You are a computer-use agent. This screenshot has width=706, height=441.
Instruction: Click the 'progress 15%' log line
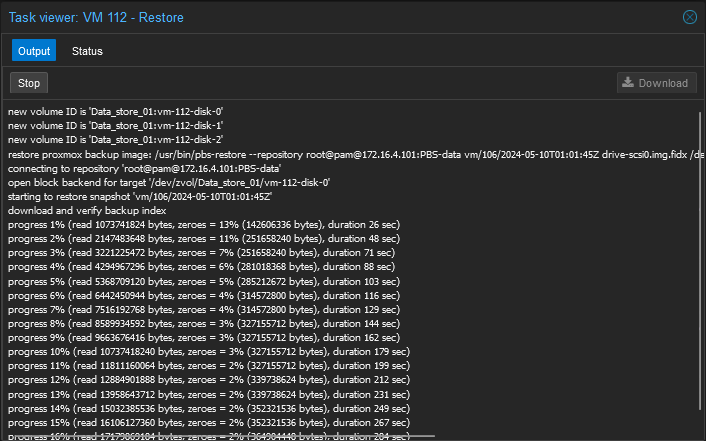pyautogui.click(x=209, y=423)
